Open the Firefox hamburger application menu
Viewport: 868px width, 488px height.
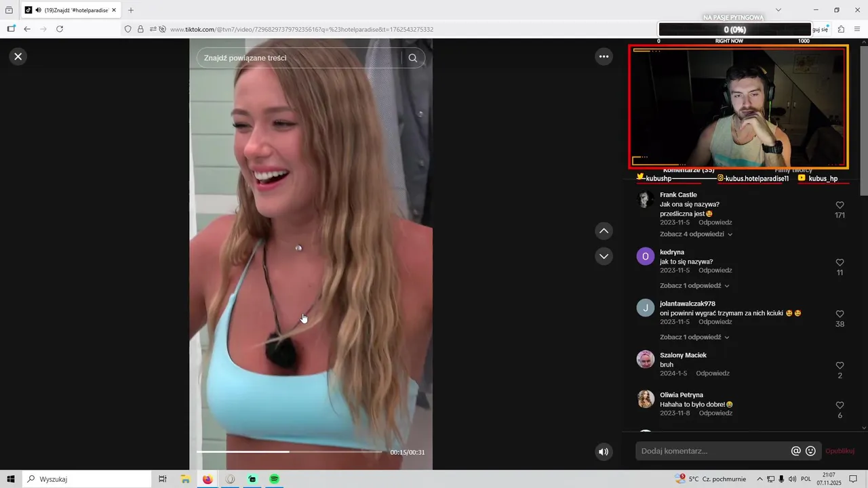858,29
